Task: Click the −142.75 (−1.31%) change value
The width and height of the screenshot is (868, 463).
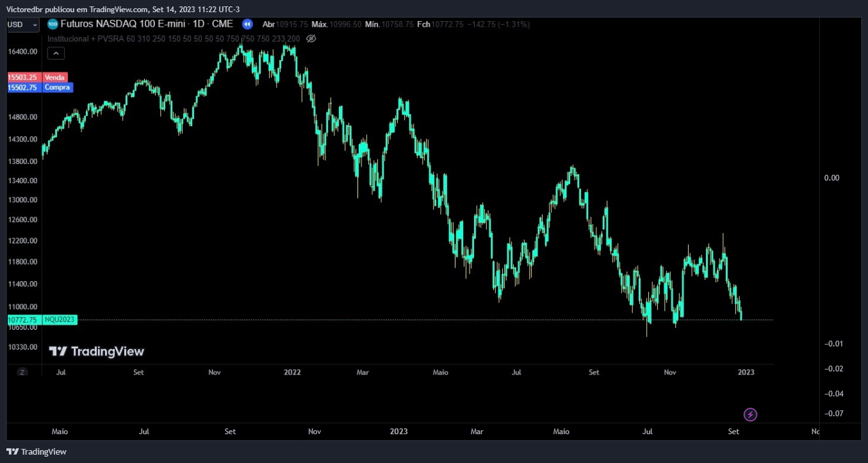Action: pos(499,24)
